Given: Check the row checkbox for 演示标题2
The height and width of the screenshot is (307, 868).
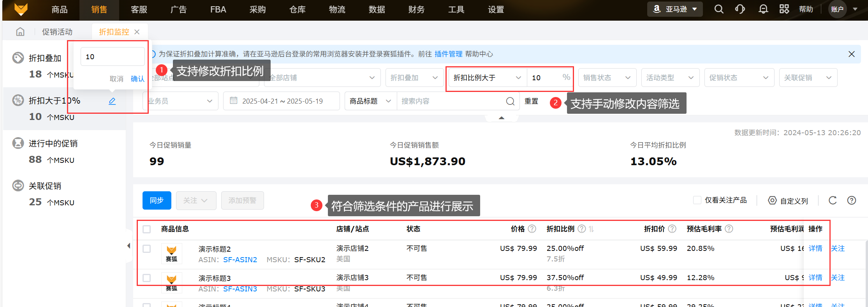Looking at the screenshot, I should pyautogui.click(x=146, y=249).
